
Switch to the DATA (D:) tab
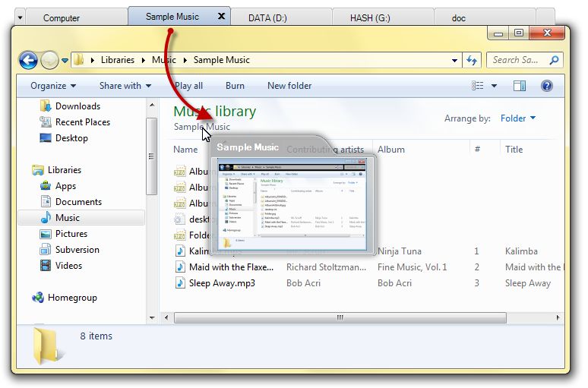click(x=281, y=17)
